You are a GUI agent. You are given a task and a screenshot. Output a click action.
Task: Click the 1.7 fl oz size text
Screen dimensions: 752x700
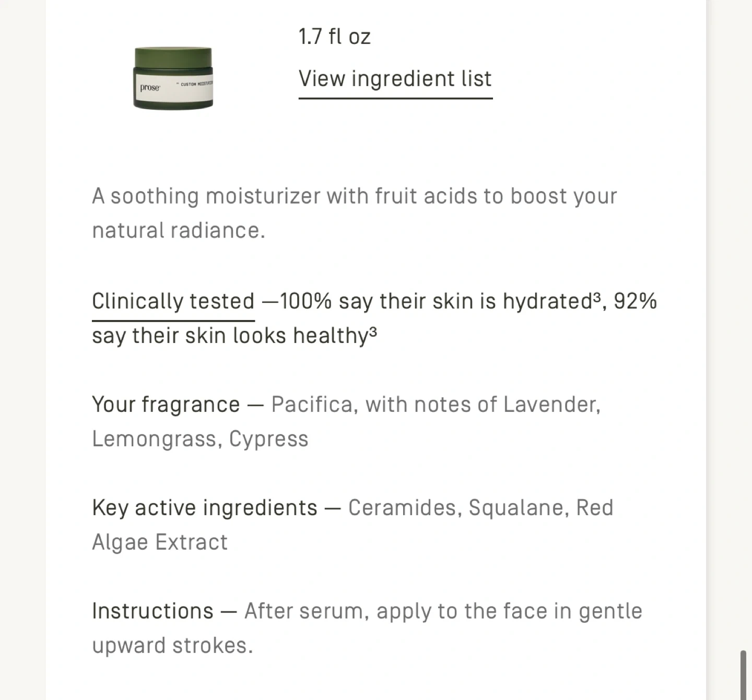334,37
